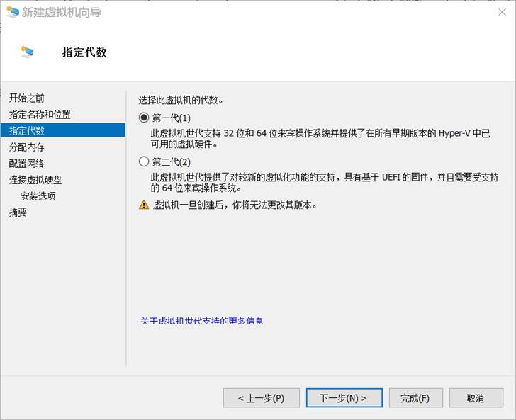
Task: Cancel the wizard with 取消
Action: tap(476, 398)
